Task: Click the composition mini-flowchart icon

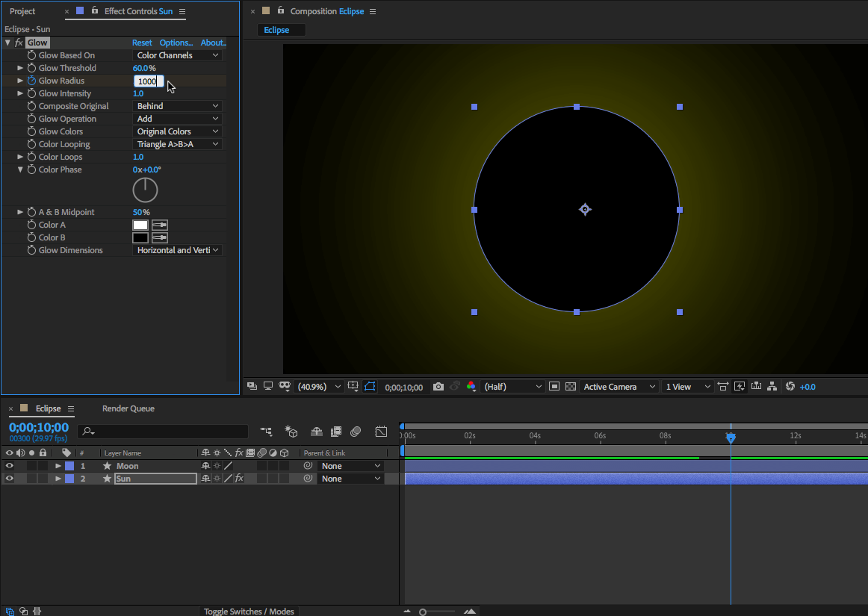Action: (266, 432)
